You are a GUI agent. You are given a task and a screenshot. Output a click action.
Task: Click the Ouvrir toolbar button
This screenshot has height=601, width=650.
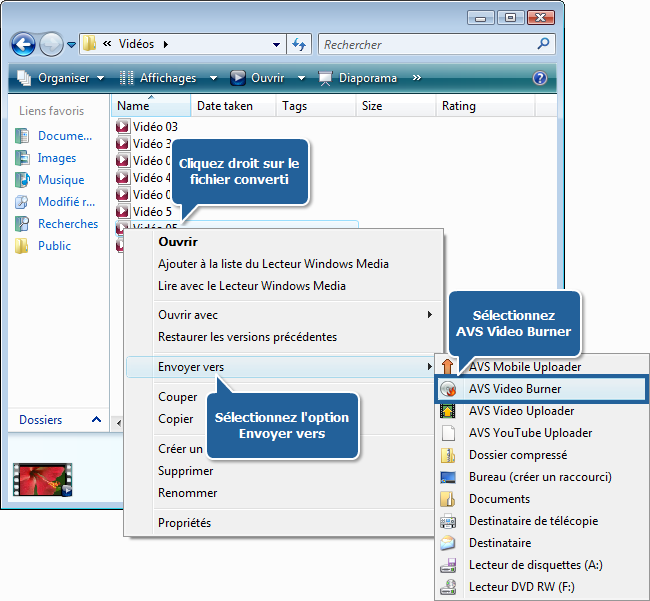click(x=257, y=78)
